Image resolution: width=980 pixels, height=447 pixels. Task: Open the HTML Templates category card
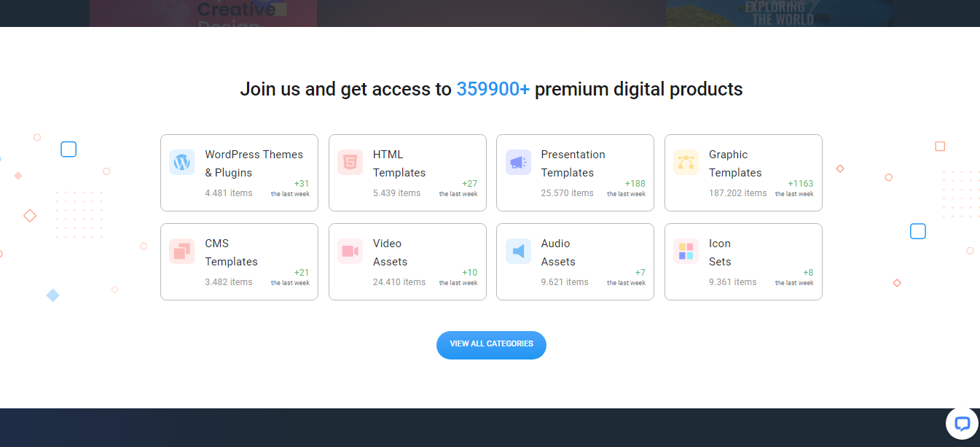click(x=407, y=173)
